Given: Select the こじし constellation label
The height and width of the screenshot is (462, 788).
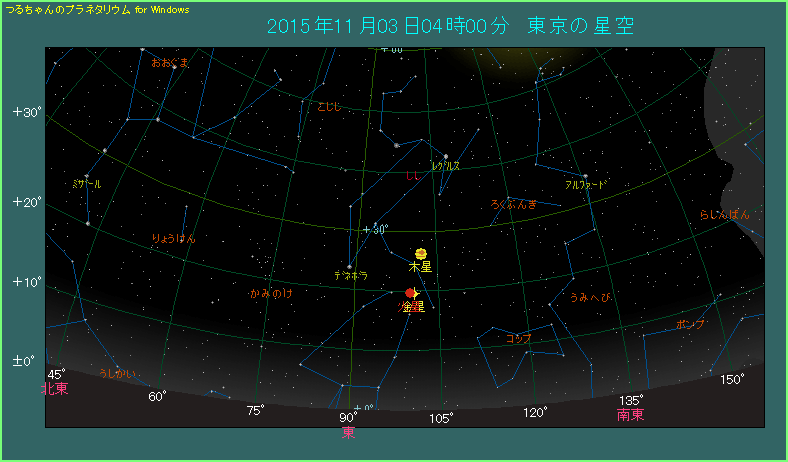Looking at the screenshot, I should (x=330, y=106).
